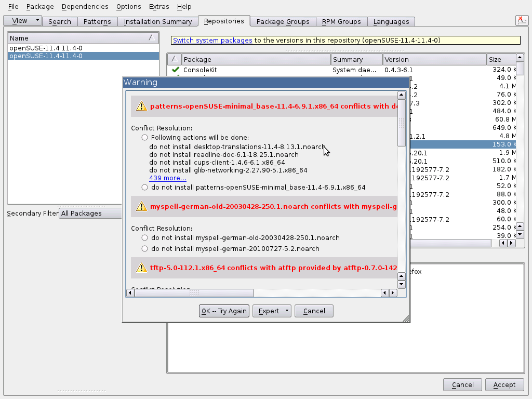Click the Version column header
The width and height of the screenshot is (532, 399).
click(435, 59)
